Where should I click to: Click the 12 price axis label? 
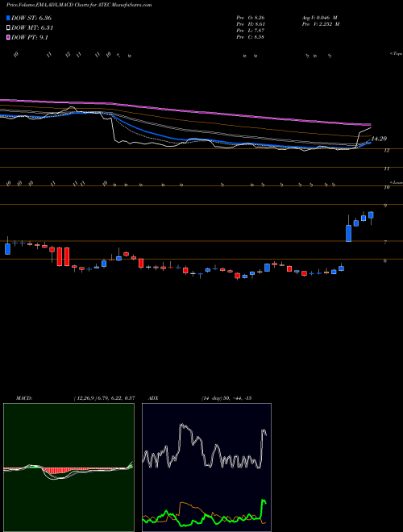click(387, 150)
